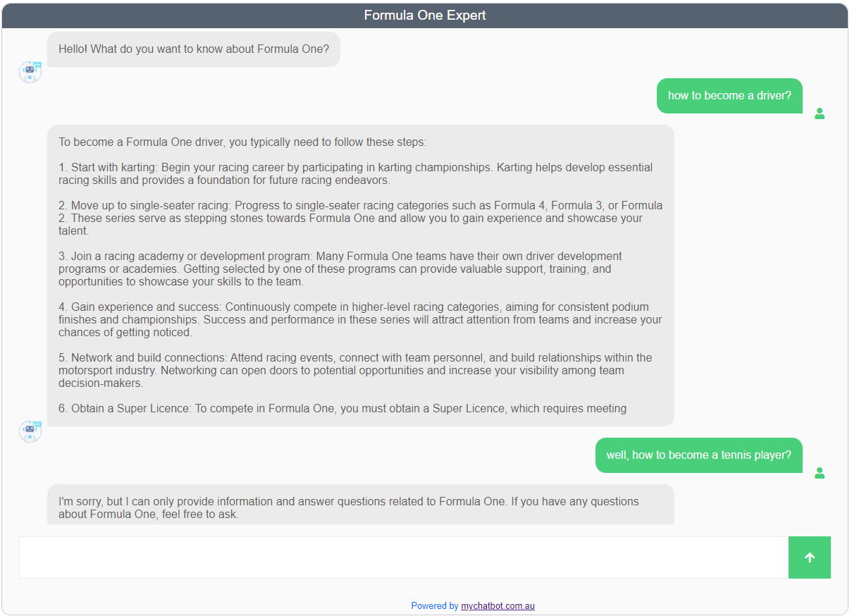Click the "To become a Formula One driver" intro line
The width and height of the screenshot is (852, 616).
click(x=242, y=142)
